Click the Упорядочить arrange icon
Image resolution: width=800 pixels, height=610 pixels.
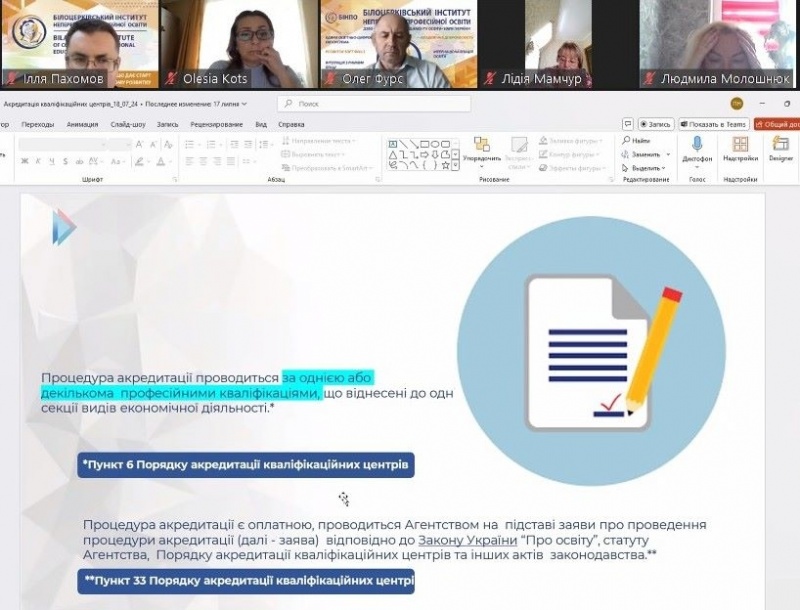tap(481, 146)
